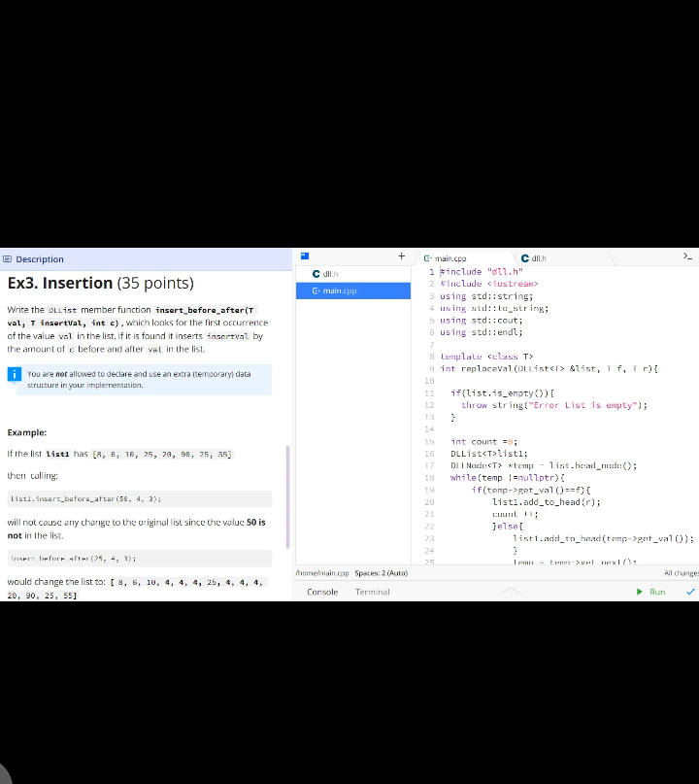Toggle the file tree folder icon

pos(305,256)
